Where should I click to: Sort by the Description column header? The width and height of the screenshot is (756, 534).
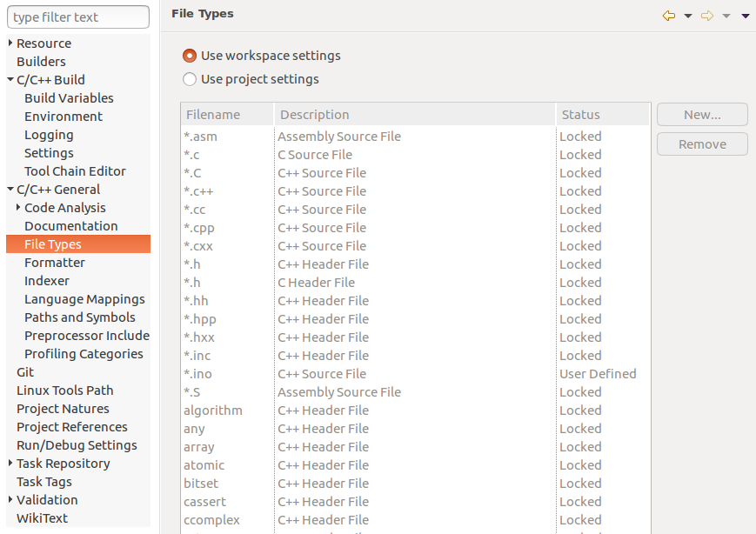point(415,115)
